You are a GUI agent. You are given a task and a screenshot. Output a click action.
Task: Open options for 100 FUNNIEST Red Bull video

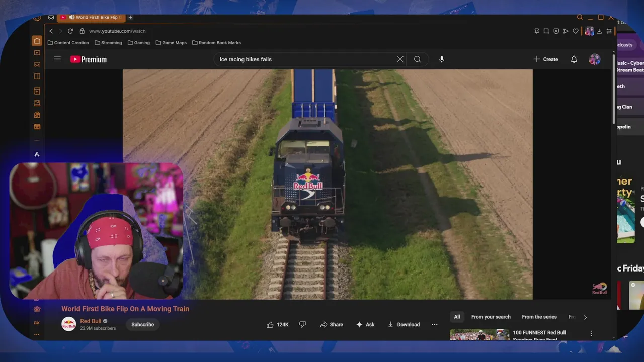pos(591,333)
